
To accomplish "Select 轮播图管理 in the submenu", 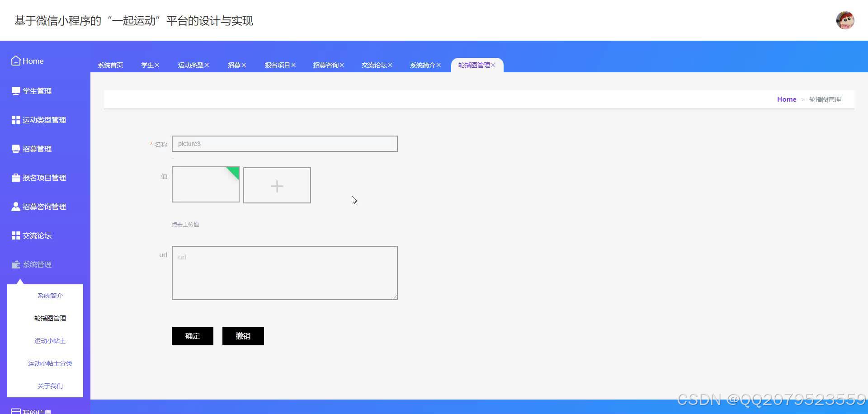I will point(50,318).
